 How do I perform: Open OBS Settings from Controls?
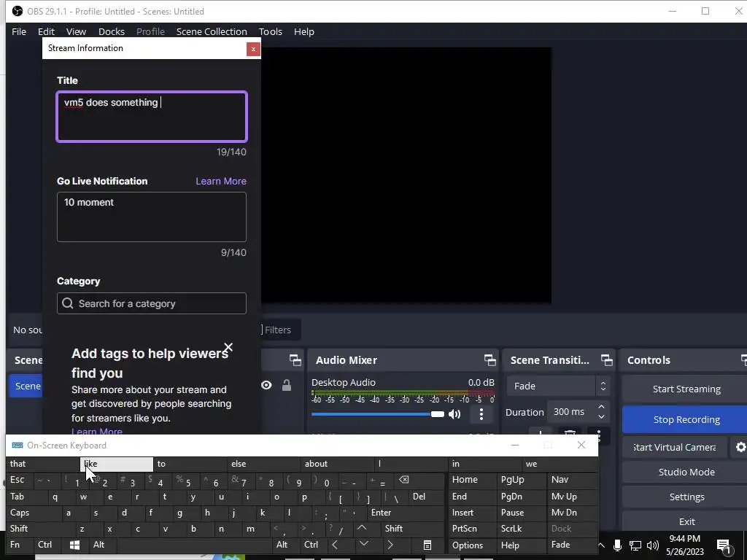686,497
